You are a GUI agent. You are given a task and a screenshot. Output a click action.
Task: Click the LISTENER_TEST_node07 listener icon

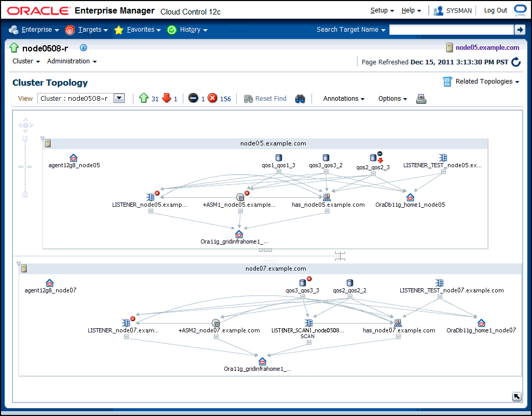click(440, 283)
